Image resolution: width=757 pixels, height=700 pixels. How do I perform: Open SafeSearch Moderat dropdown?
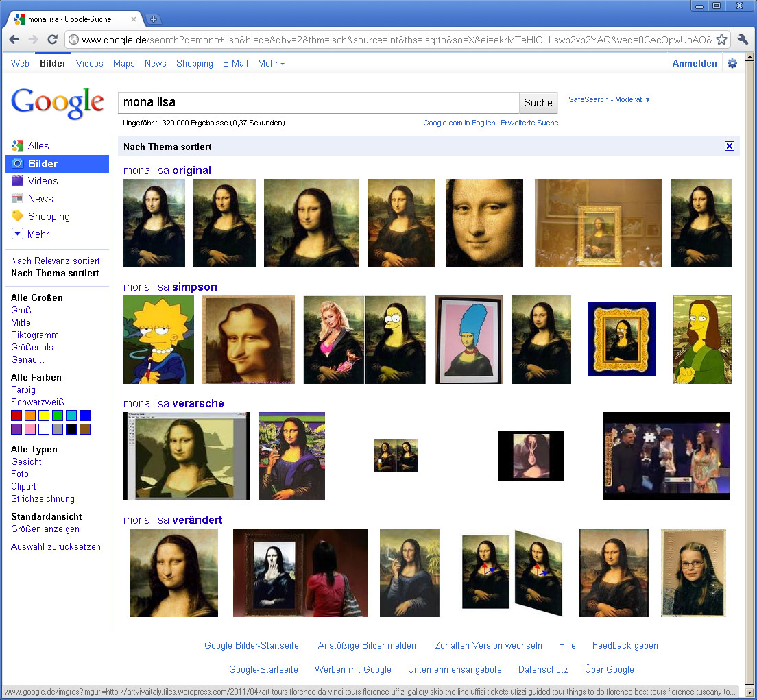[609, 99]
